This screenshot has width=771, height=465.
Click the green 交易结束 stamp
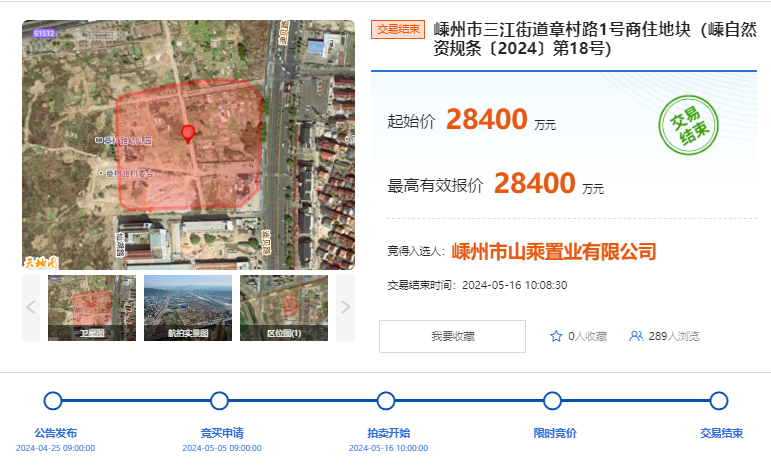click(x=691, y=123)
